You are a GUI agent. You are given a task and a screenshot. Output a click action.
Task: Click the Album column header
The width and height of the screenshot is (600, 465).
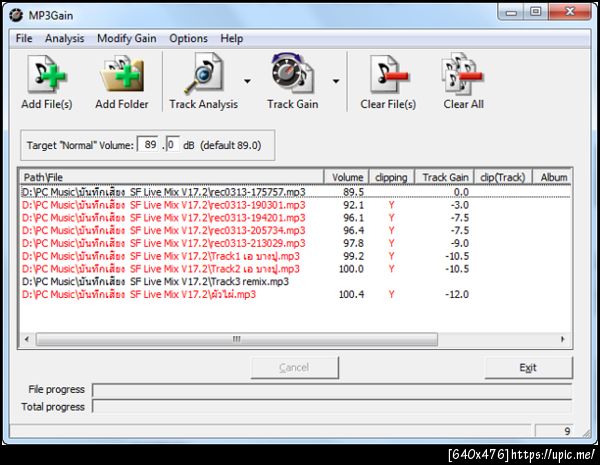(553, 177)
